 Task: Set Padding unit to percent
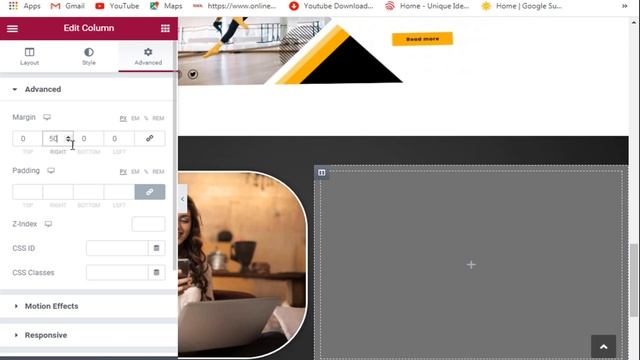[146, 171]
